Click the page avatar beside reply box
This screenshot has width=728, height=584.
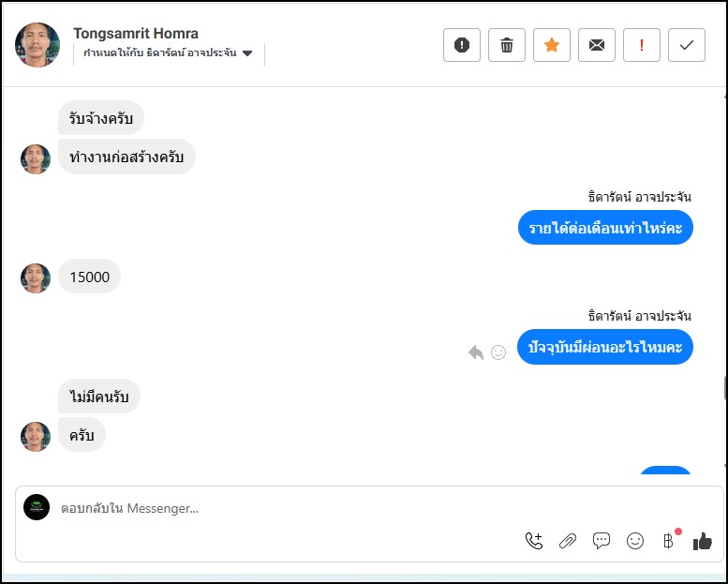pos(37,507)
